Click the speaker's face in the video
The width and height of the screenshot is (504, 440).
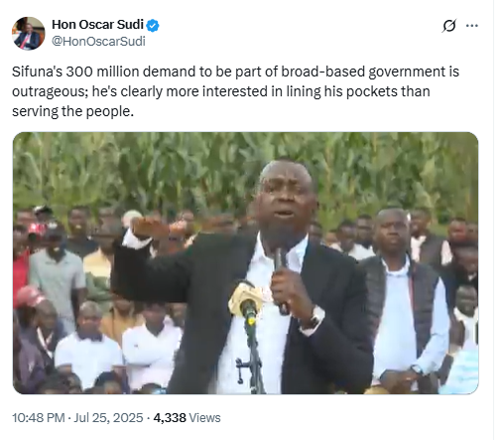coord(284,201)
